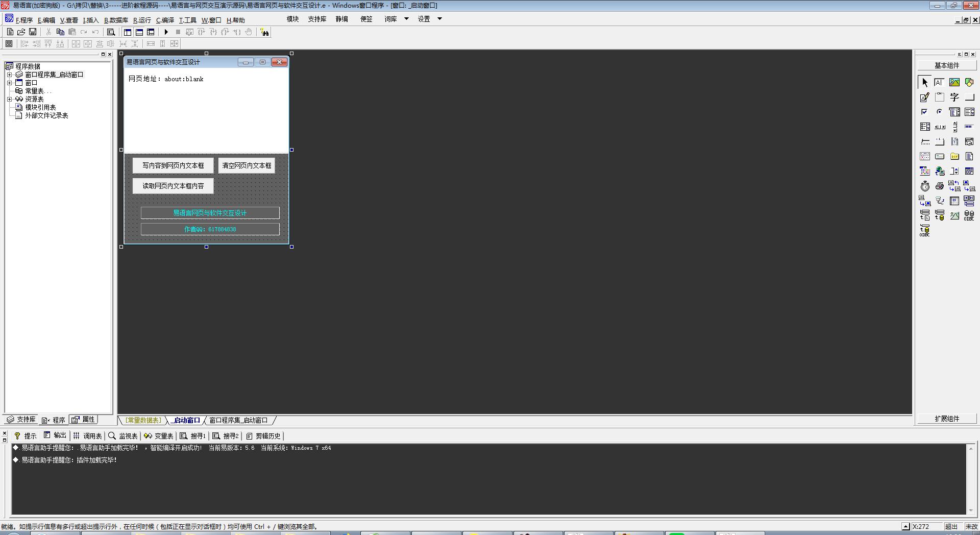The height and width of the screenshot is (535, 980).
Task: Click the Copy toolbar icon
Action: pos(60,32)
